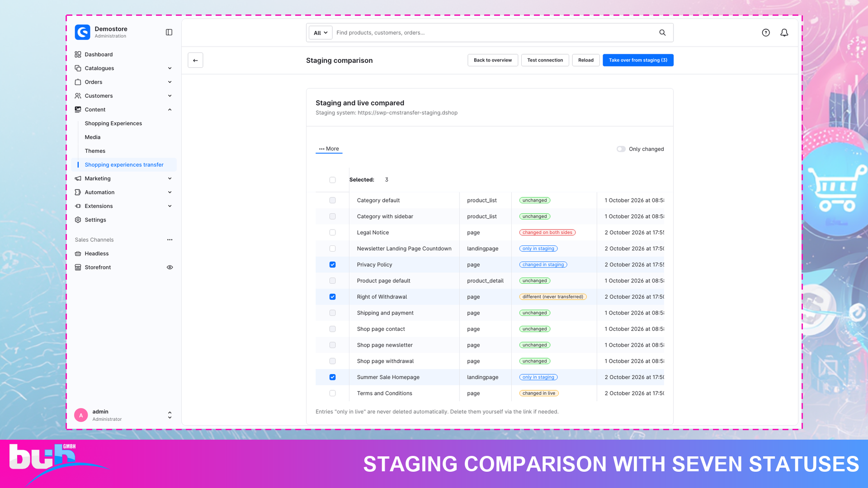Screen dimensions: 868x488
Task: Open Sales Channels three-dot menu
Action: [170, 240]
